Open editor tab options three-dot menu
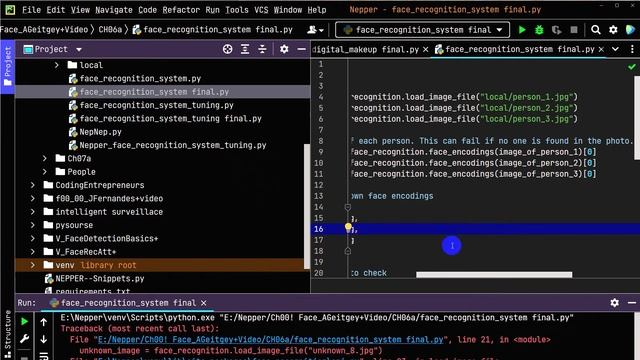Screen dimensions: 640x360 632,49
